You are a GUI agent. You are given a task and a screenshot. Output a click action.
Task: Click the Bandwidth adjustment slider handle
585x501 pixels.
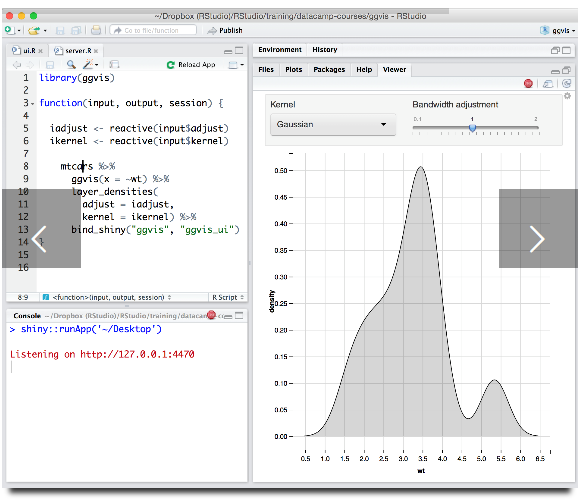pyautogui.click(x=472, y=128)
